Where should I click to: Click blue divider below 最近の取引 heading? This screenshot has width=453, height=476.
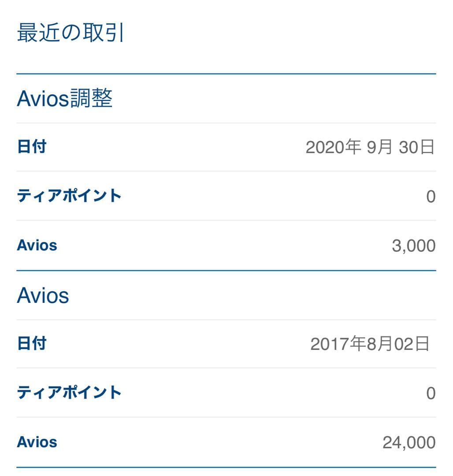(226, 74)
